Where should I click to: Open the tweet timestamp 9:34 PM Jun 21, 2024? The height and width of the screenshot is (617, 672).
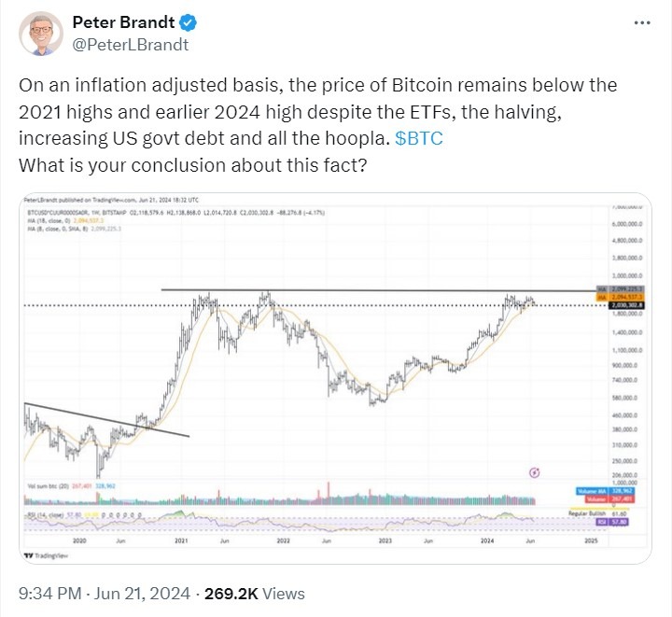pos(105,594)
